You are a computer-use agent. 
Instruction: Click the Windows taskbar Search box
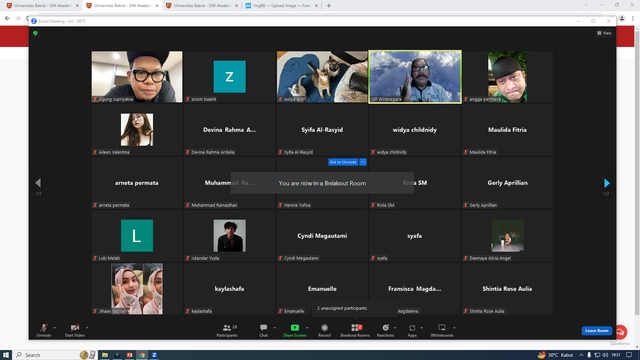(55, 355)
